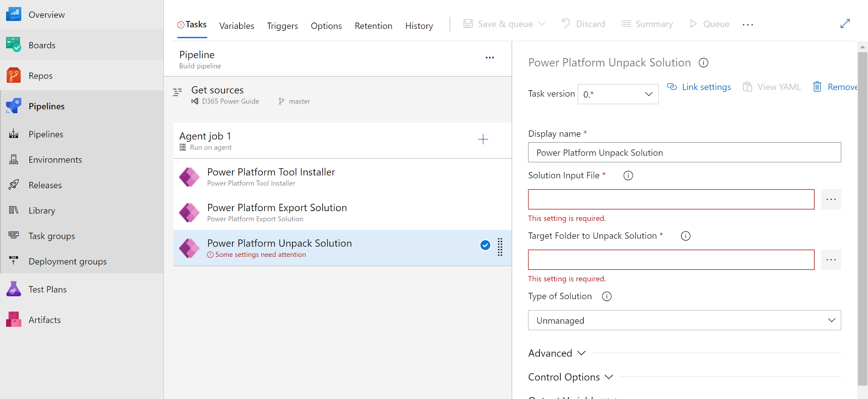The width and height of the screenshot is (868, 399).
Task: Switch to the Variables tab
Action: 237,25
